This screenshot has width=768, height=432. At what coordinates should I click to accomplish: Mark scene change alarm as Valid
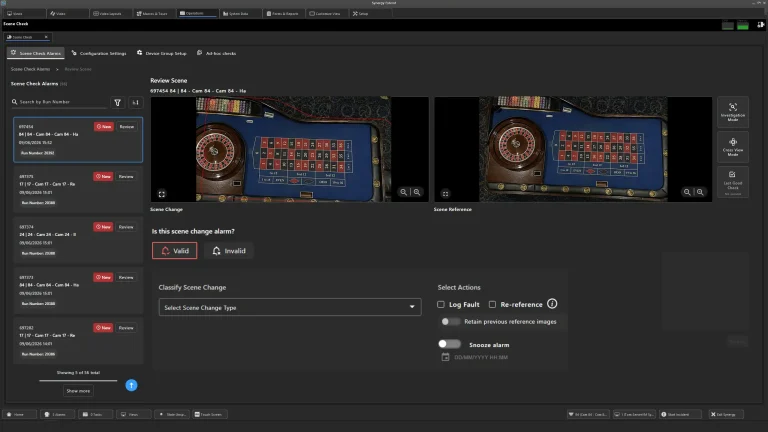point(174,251)
